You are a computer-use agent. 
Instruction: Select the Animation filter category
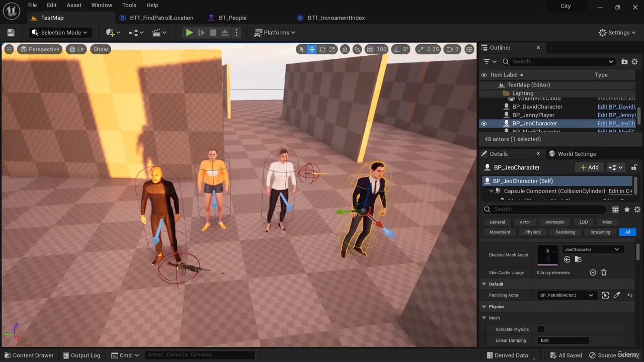554,222
